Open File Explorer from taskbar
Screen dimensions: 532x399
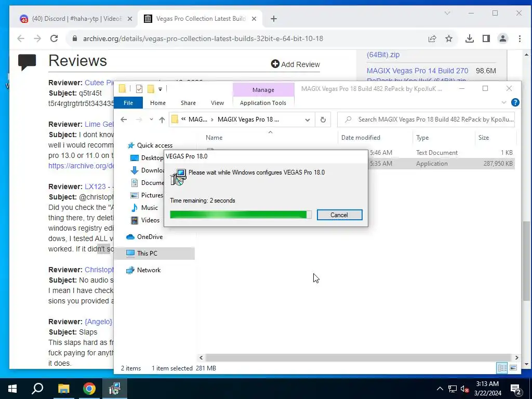click(x=63, y=389)
